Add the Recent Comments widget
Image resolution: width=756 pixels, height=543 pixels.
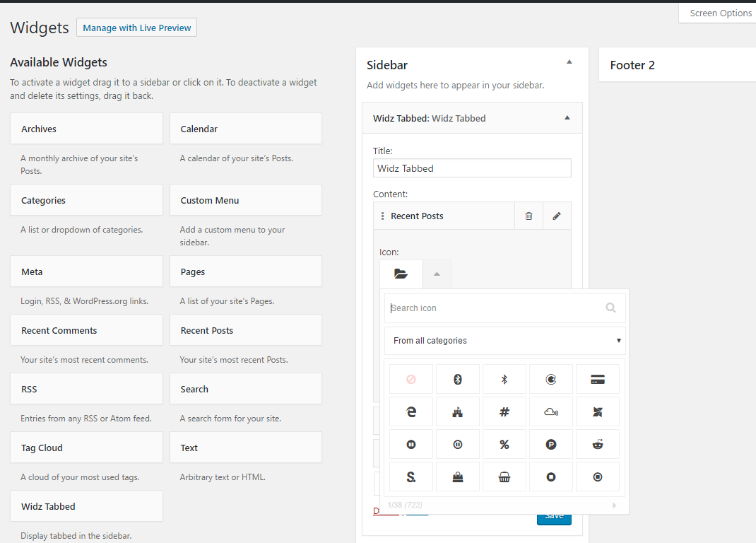[86, 330]
